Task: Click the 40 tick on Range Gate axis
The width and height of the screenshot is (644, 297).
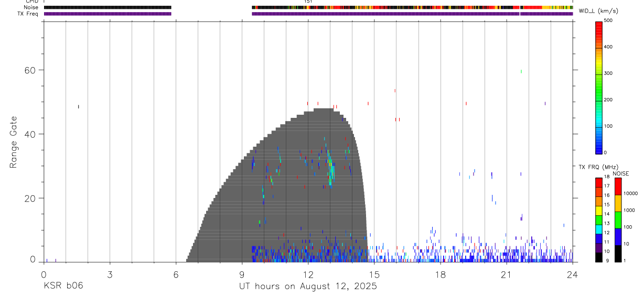Action: pos(29,134)
